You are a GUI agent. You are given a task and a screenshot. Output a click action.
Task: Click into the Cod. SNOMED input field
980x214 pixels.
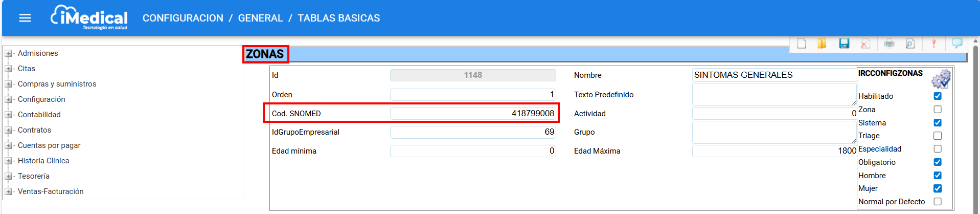pos(472,114)
